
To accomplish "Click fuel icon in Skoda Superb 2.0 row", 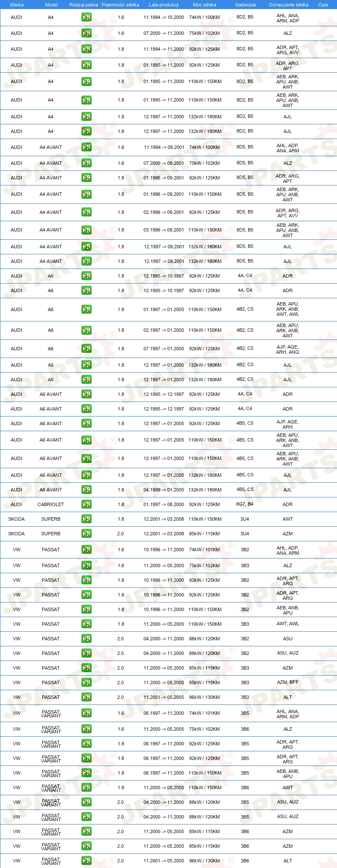I will [x=86, y=534].
